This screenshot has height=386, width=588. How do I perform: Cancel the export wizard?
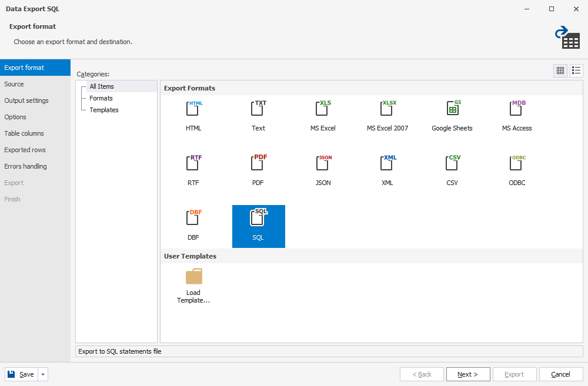560,374
